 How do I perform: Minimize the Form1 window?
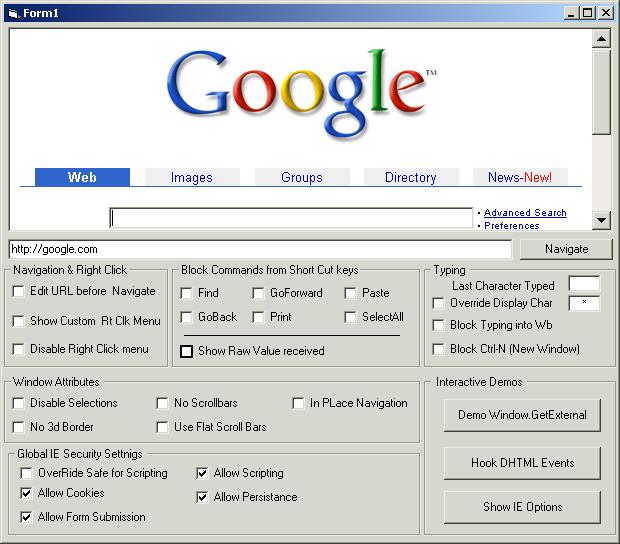571,13
